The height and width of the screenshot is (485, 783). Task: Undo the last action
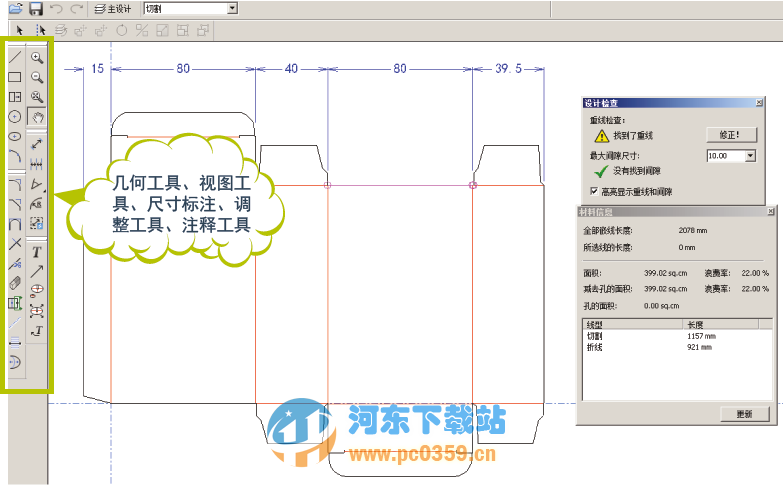coord(56,8)
